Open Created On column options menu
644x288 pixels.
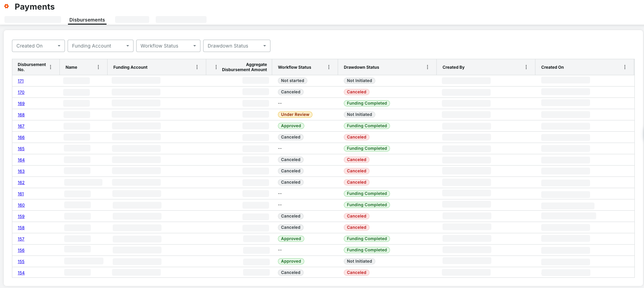click(625, 67)
